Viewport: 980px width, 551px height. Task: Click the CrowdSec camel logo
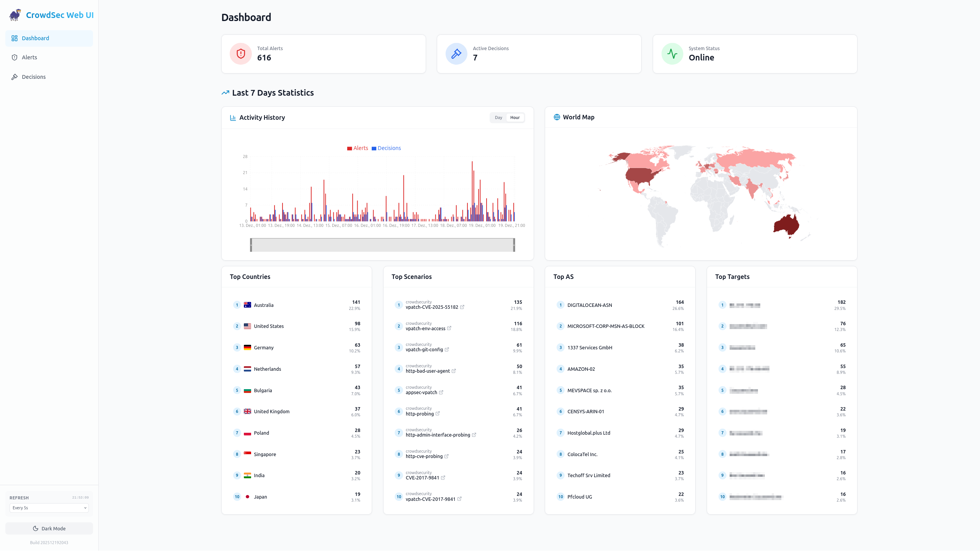(14, 15)
